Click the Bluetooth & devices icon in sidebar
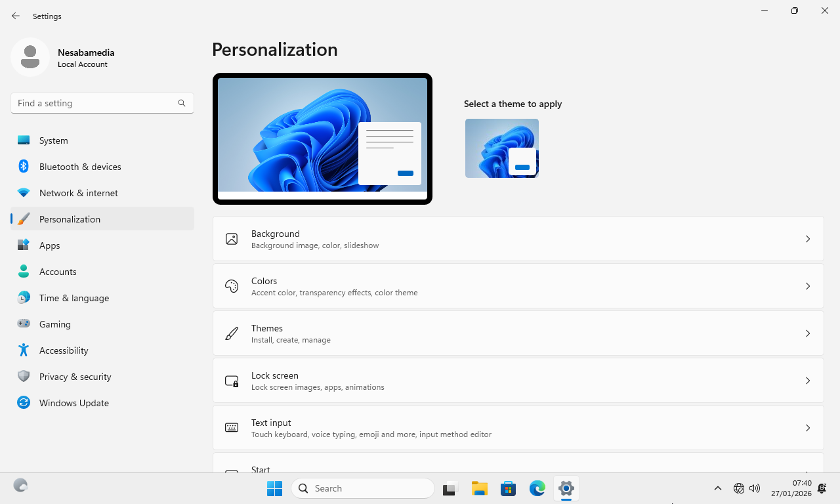This screenshot has width=840, height=504. pos(24,167)
